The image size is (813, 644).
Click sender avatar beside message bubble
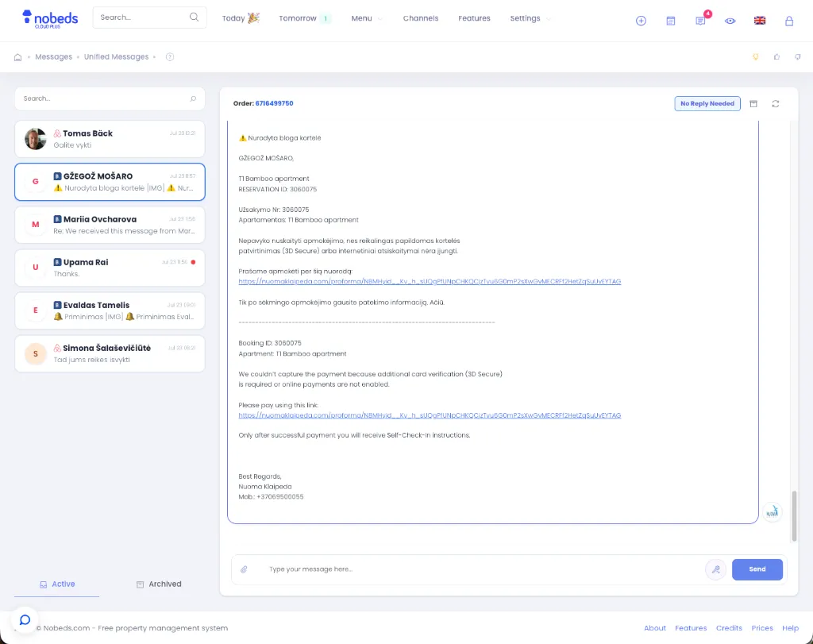pyautogui.click(x=772, y=512)
